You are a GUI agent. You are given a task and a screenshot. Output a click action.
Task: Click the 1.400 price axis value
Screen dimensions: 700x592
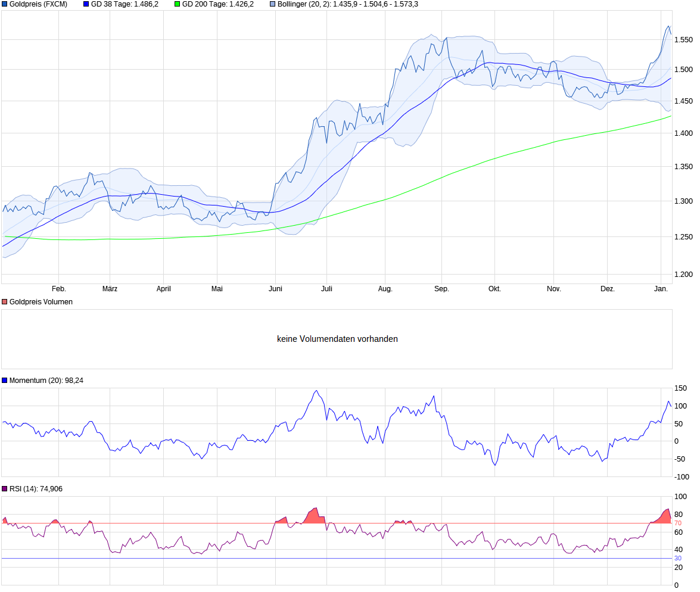coord(683,133)
